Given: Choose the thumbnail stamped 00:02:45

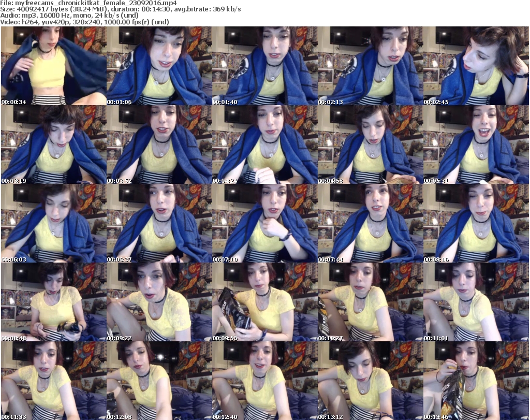Looking at the screenshot, I should [476, 66].
